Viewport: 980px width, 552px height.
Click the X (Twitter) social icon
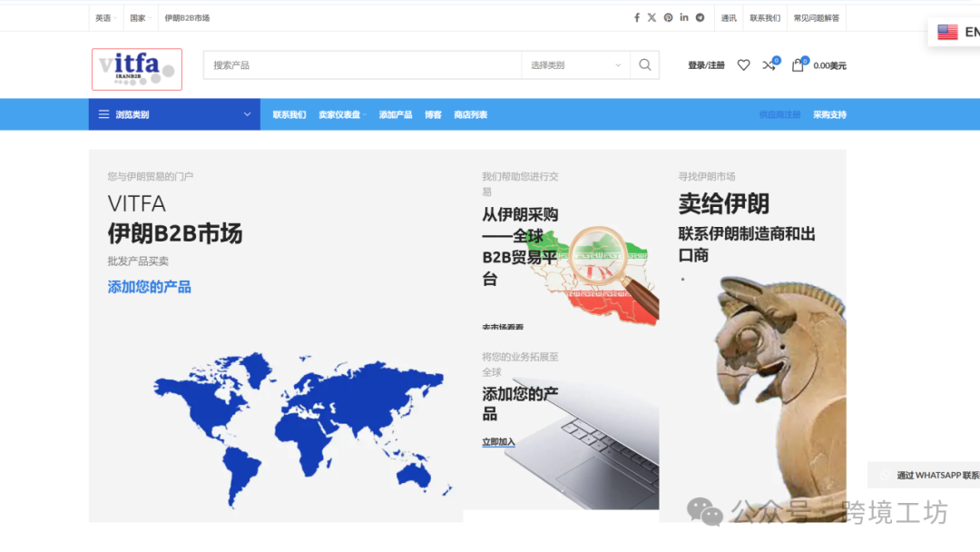coord(652,16)
